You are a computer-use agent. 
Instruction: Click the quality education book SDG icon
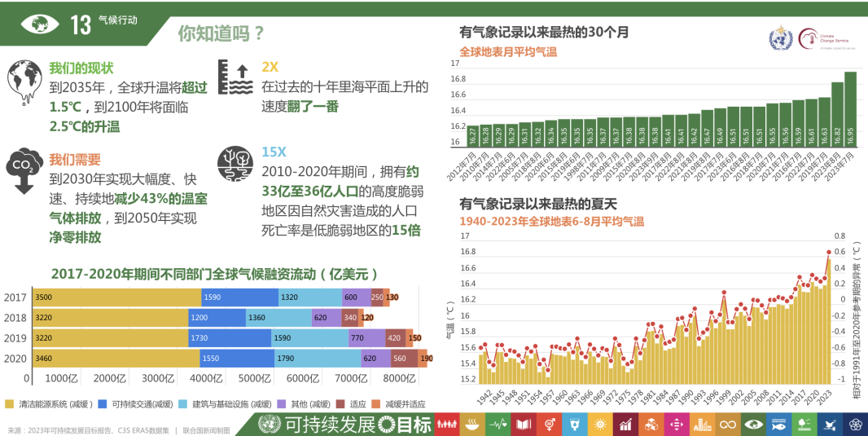tap(524, 424)
